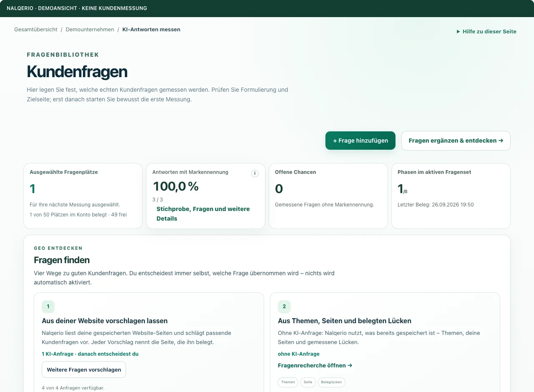Click the Phasen im aktiven Fragenset title

pos(434,172)
